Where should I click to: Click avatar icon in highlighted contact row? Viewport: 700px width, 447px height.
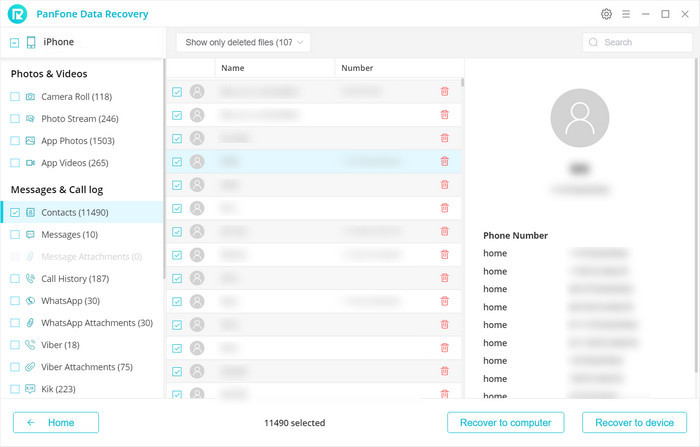(197, 161)
